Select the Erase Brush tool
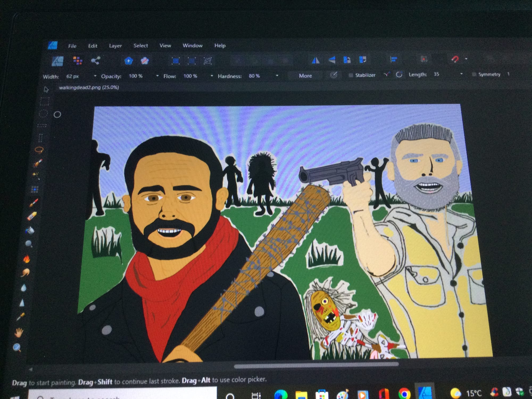Viewport: 532px width, 399px height. (x=32, y=216)
